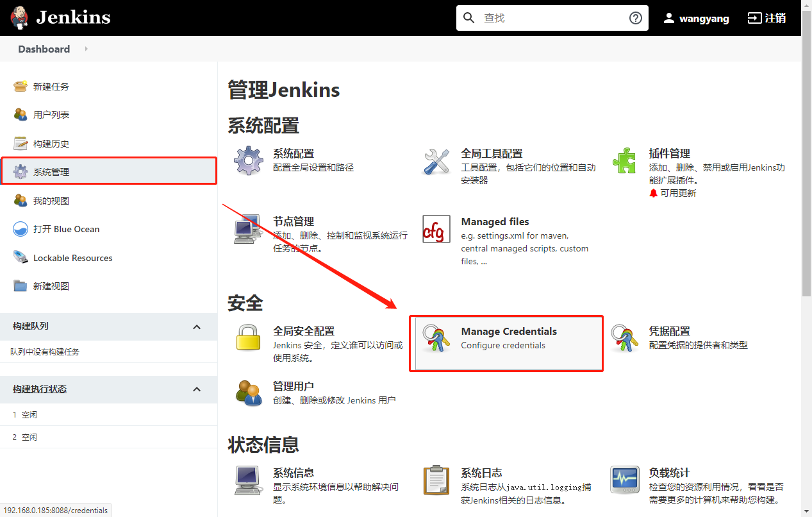This screenshot has width=812, height=517.
Task: Open the 管理用户 title link
Action: click(294, 386)
